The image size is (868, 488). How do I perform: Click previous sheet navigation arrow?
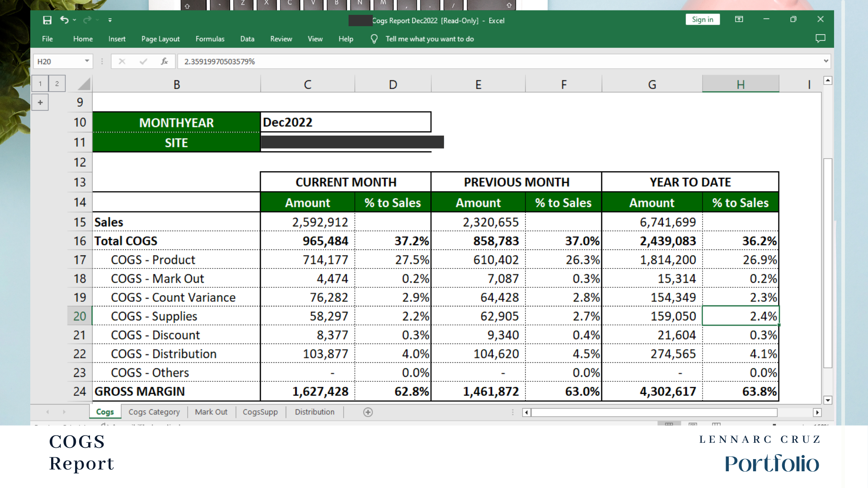pos(47,412)
